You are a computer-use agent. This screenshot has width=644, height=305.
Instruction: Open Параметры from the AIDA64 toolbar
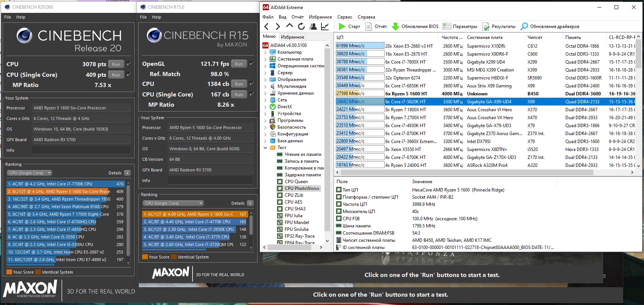[x=460, y=26]
